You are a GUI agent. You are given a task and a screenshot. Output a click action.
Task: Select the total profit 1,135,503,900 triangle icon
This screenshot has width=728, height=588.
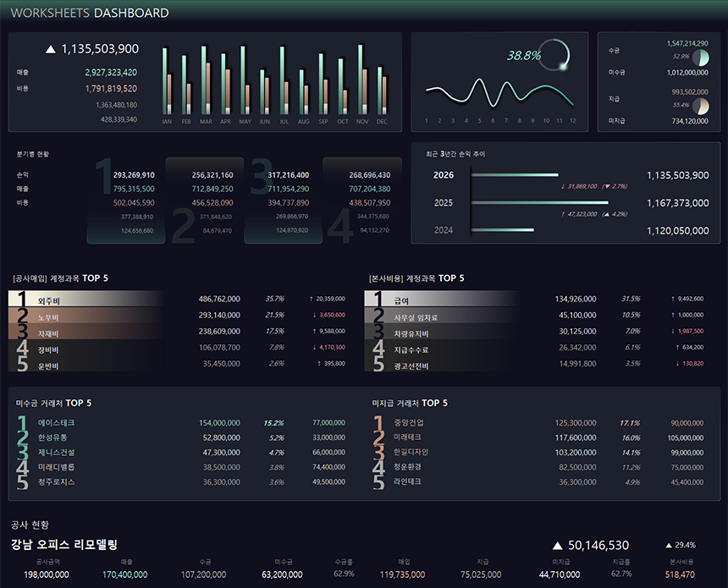(51, 49)
